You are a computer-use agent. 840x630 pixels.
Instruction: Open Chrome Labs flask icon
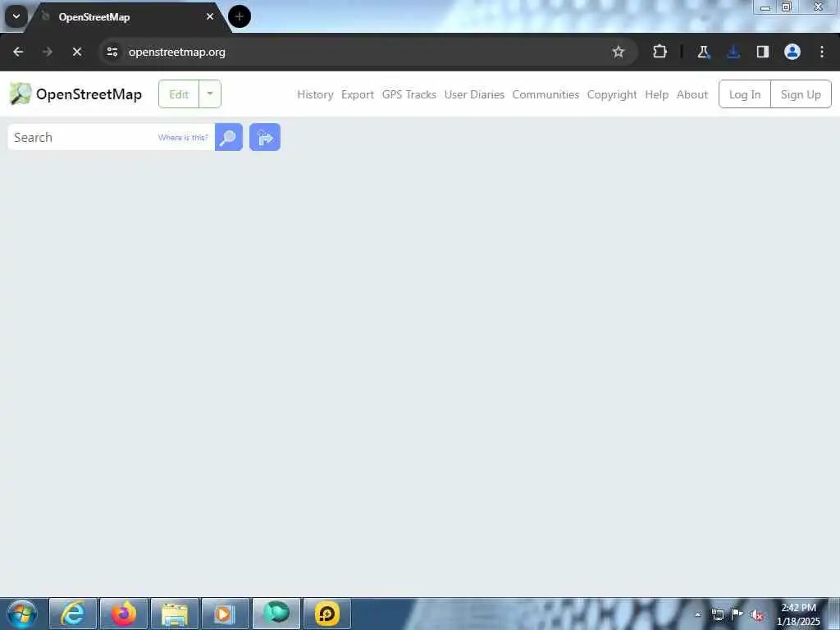pos(703,52)
